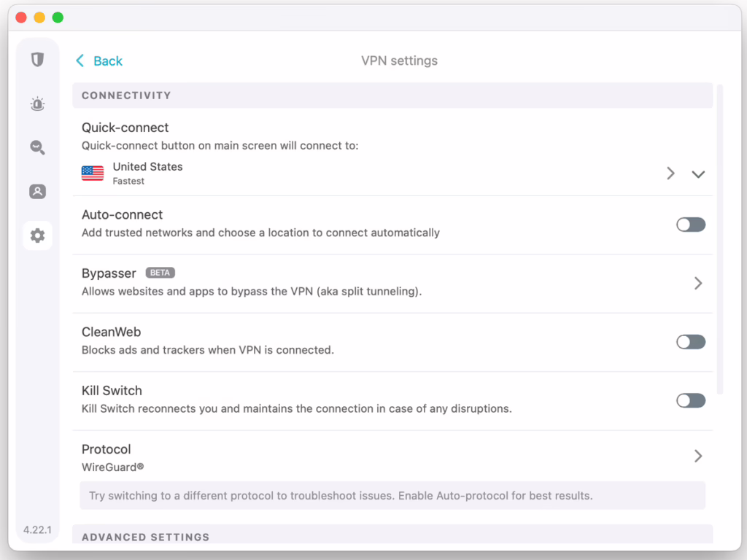The height and width of the screenshot is (560, 747).
Task: Click the Bypasser row title
Action: [x=109, y=273]
